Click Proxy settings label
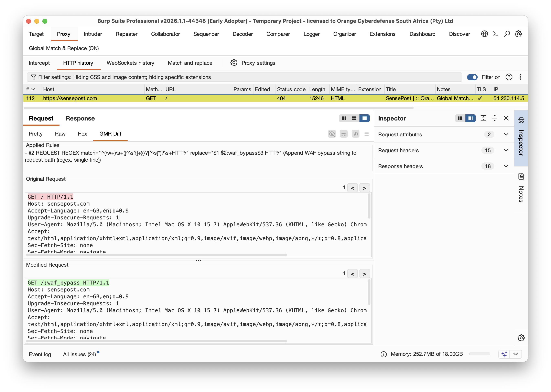This screenshot has width=551, height=392. pos(258,63)
